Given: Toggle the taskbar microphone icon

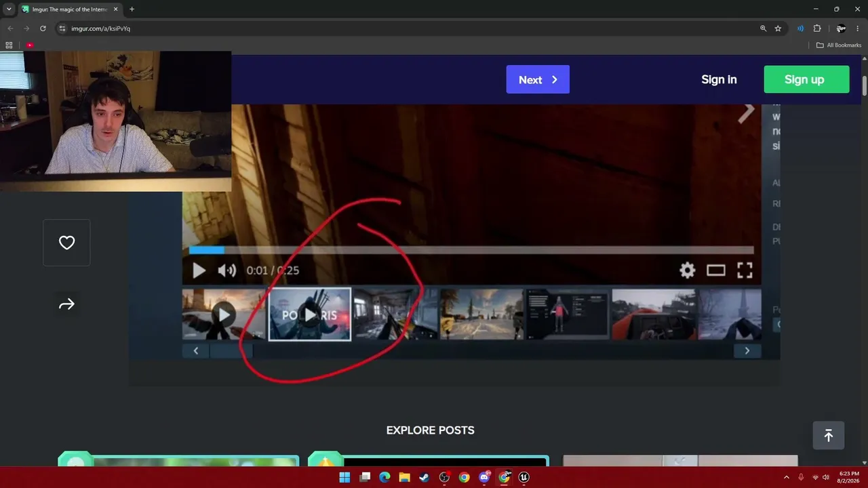Looking at the screenshot, I should (801, 477).
